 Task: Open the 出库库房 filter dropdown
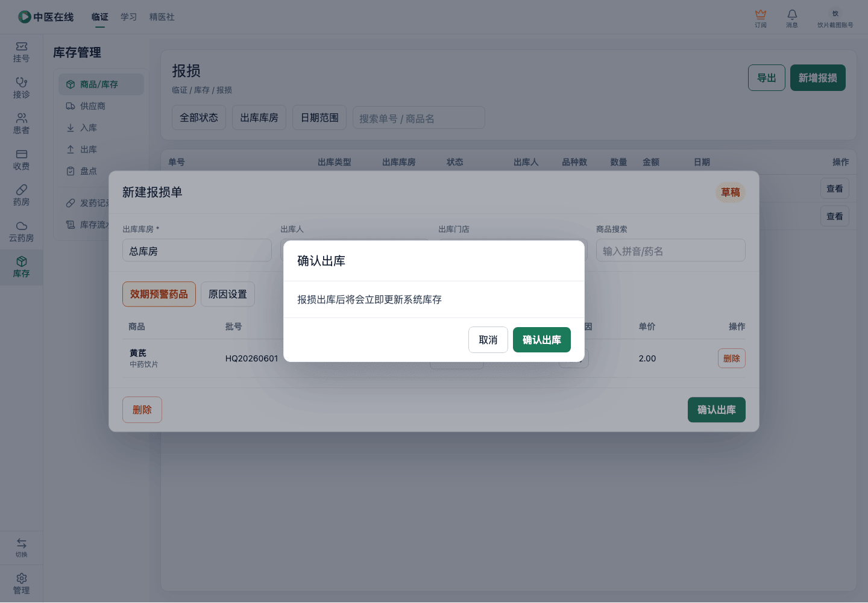259,117
